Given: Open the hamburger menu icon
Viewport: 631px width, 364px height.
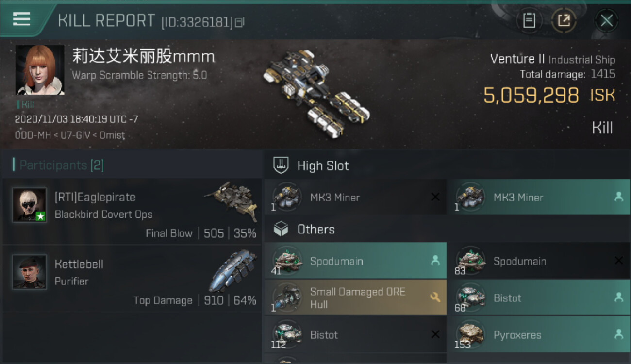Looking at the screenshot, I should [21, 19].
